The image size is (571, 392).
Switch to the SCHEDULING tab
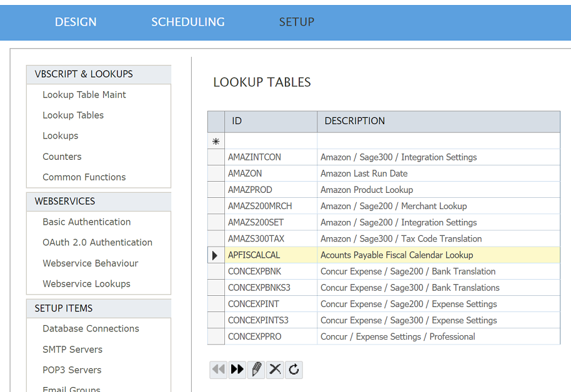click(187, 22)
